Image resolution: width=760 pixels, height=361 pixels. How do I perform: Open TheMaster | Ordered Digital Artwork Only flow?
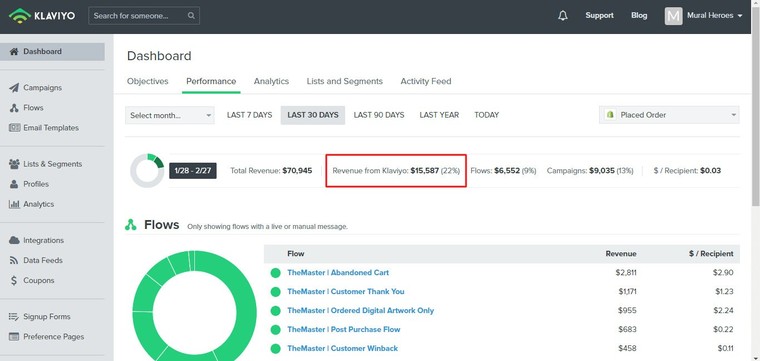361,311
